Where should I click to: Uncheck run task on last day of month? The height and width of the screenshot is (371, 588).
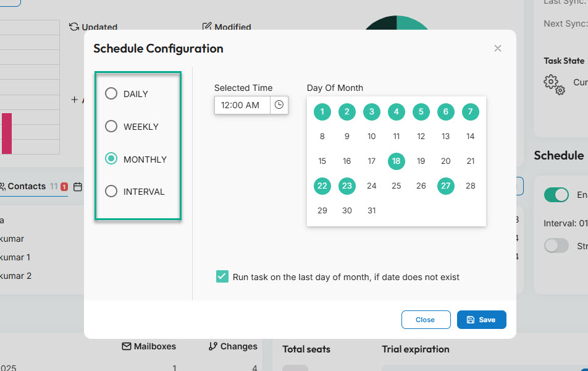pos(222,276)
